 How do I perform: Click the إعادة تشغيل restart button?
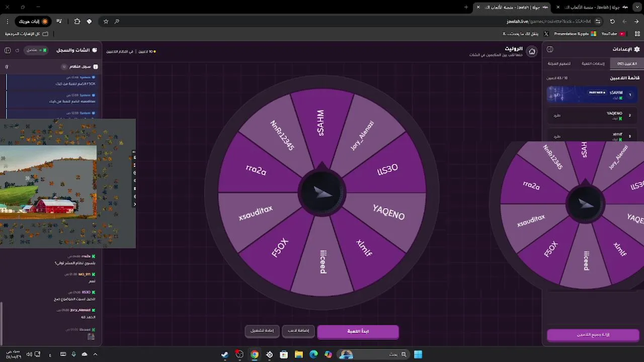262,330
